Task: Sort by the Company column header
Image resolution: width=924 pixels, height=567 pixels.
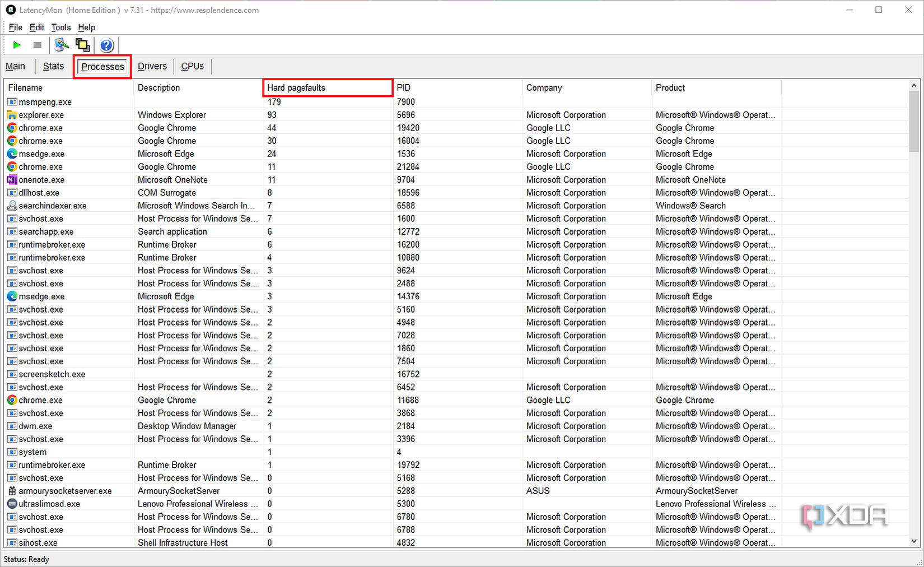Action: 587,87
